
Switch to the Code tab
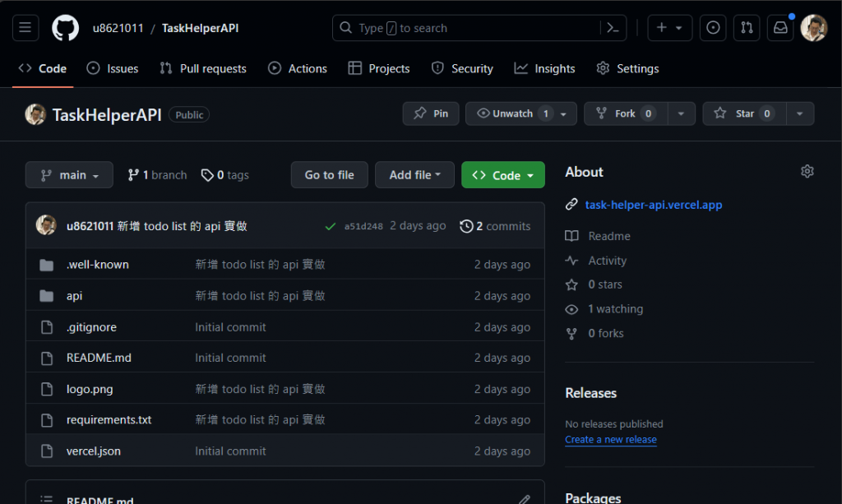[43, 69]
